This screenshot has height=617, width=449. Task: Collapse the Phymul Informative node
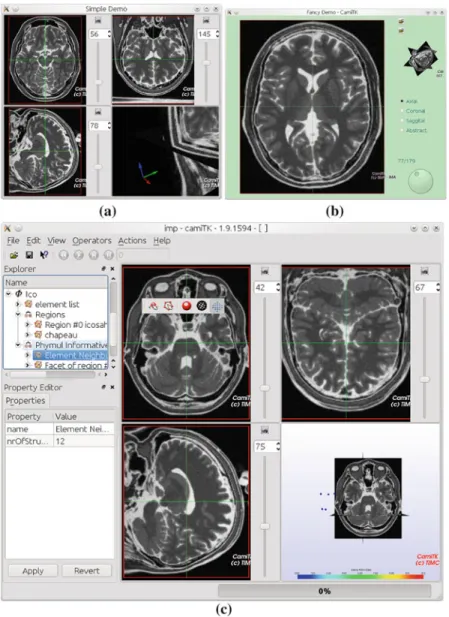click(x=18, y=345)
